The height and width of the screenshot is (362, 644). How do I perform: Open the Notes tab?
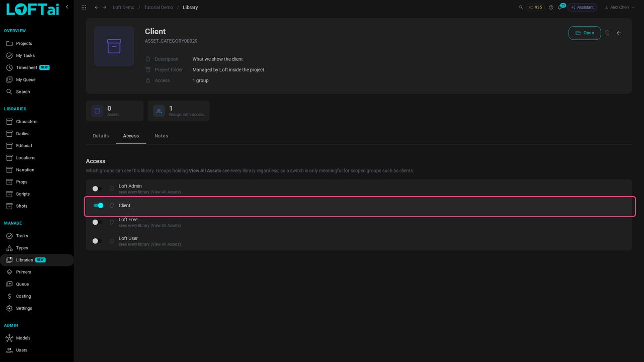(161, 136)
